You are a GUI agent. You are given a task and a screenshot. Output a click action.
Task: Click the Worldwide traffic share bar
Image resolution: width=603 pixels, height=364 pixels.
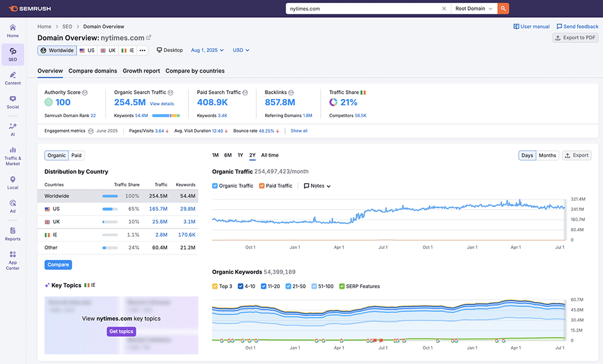point(110,196)
